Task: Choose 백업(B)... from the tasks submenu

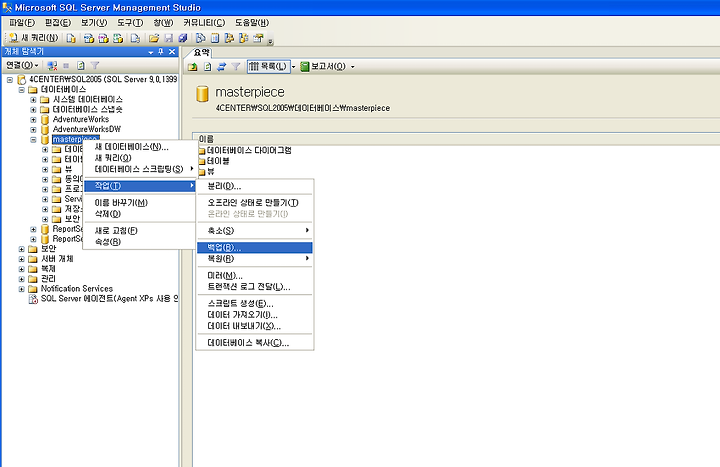Action: pos(254,248)
